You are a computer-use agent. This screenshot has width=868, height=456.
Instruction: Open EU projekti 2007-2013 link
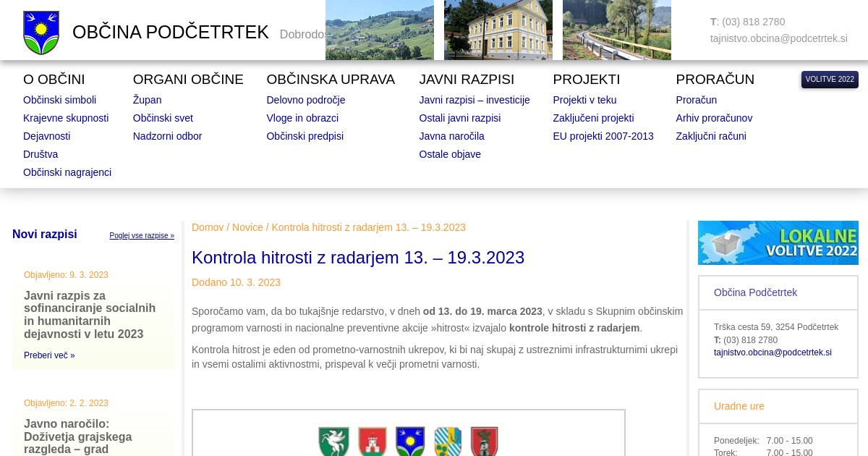click(603, 136)
